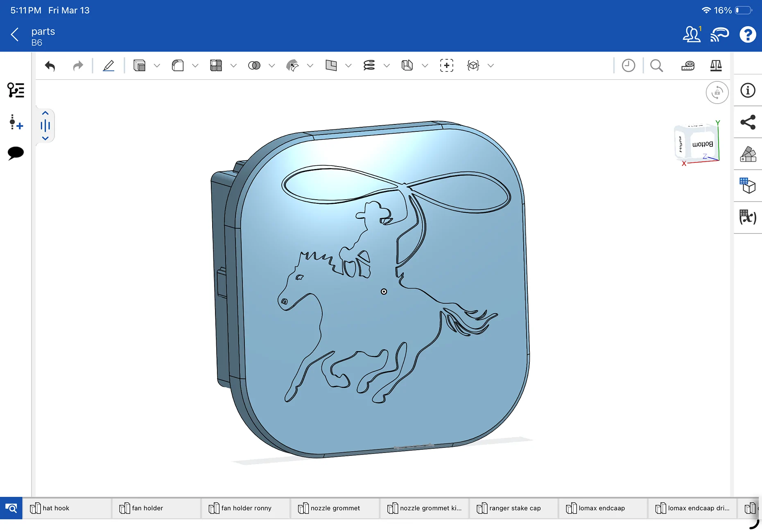Image resolution: width=762 pixels, height=532 pixels.
Task: Select the Plane tool
Action: tap(331, 65)
